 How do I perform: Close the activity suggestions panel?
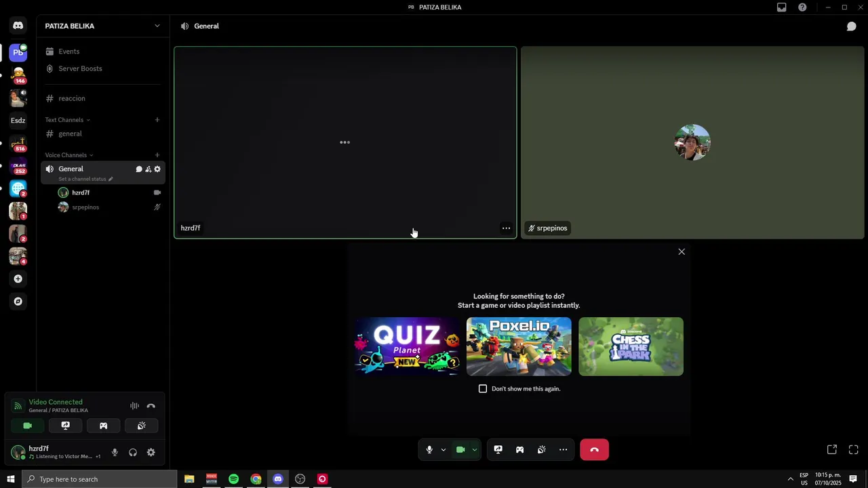point(682,251)
